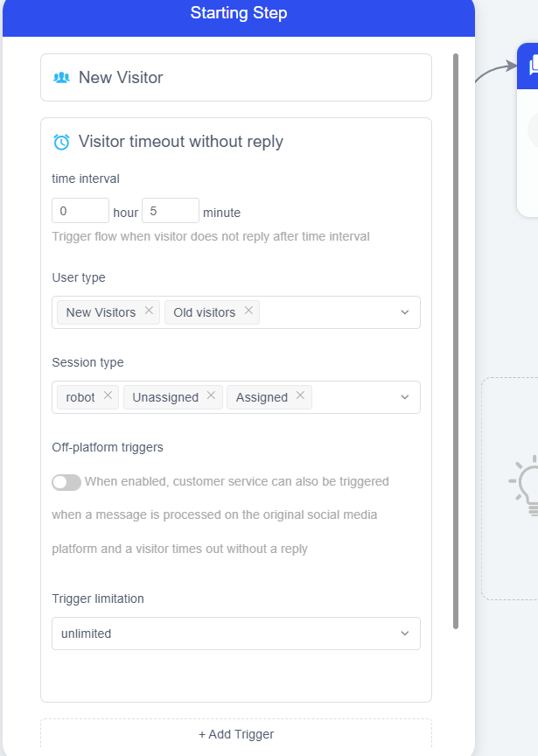538x756 pixels.
Task: Click the panel's vertical scrollbar
Action: point(456,341)
